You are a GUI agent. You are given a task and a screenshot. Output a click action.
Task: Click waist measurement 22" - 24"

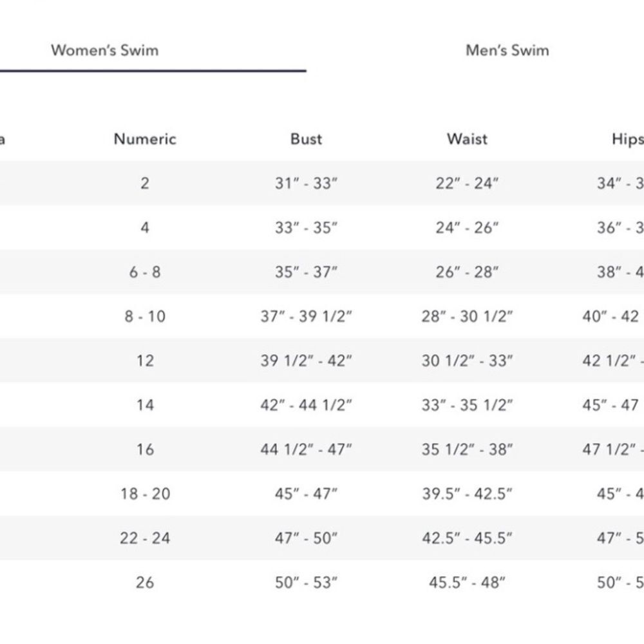click(467, 183)
